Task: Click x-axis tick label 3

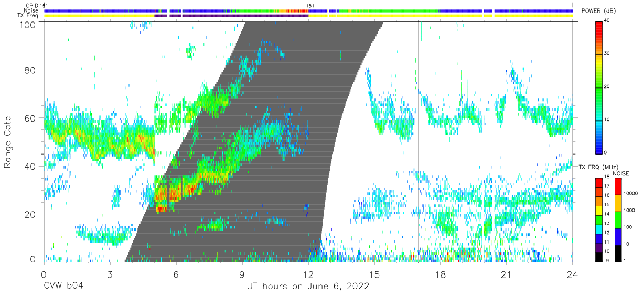Action: point(110,274)
